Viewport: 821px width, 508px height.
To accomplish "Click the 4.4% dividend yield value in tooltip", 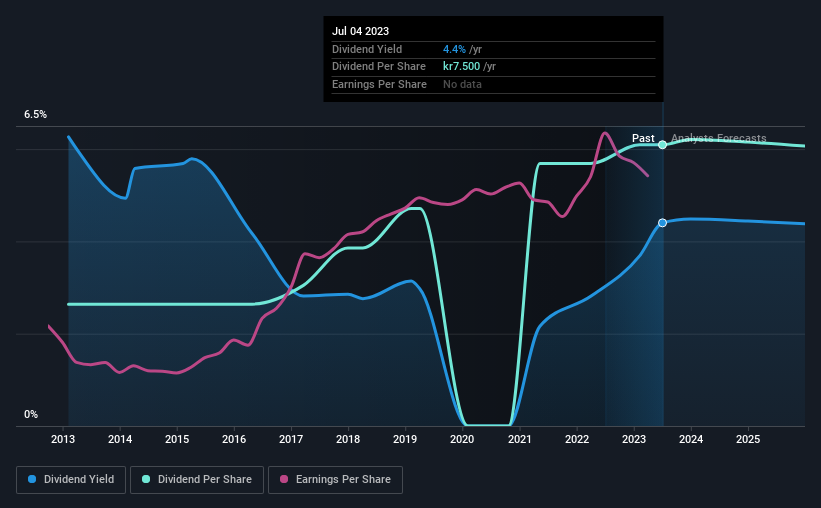I will [x=454, y=49].
